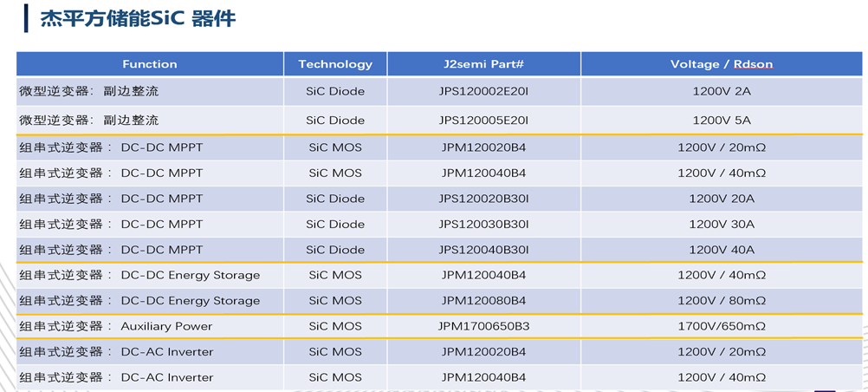Click part number JPS120002E20I
This screenshot has width=868, height=392.
[484, 91]
